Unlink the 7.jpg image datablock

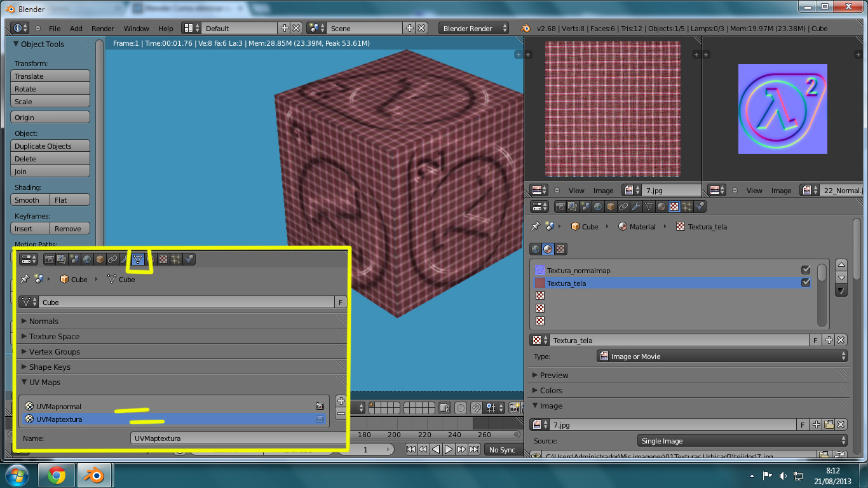click(841, 424)
